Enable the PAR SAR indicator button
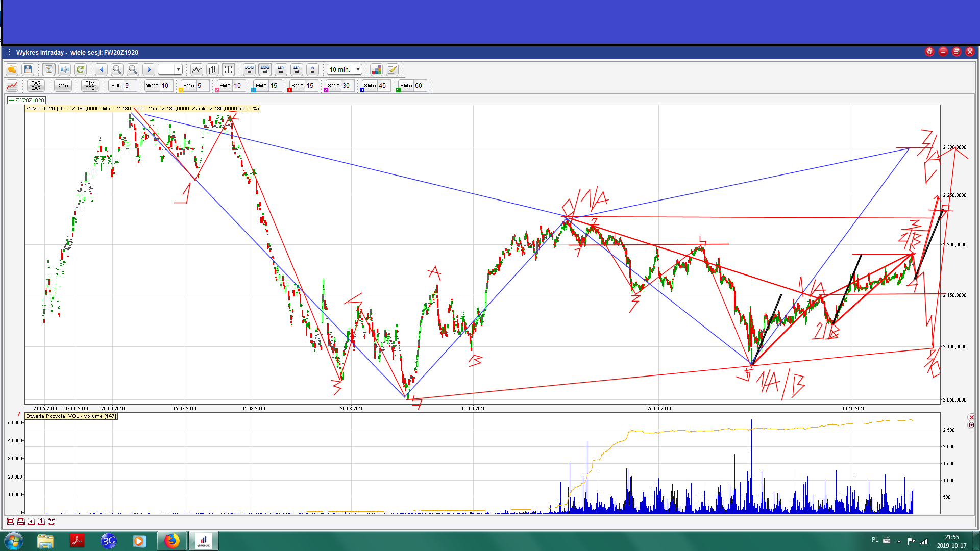Screen dimensions: 980x551 (x=36, y=85)
